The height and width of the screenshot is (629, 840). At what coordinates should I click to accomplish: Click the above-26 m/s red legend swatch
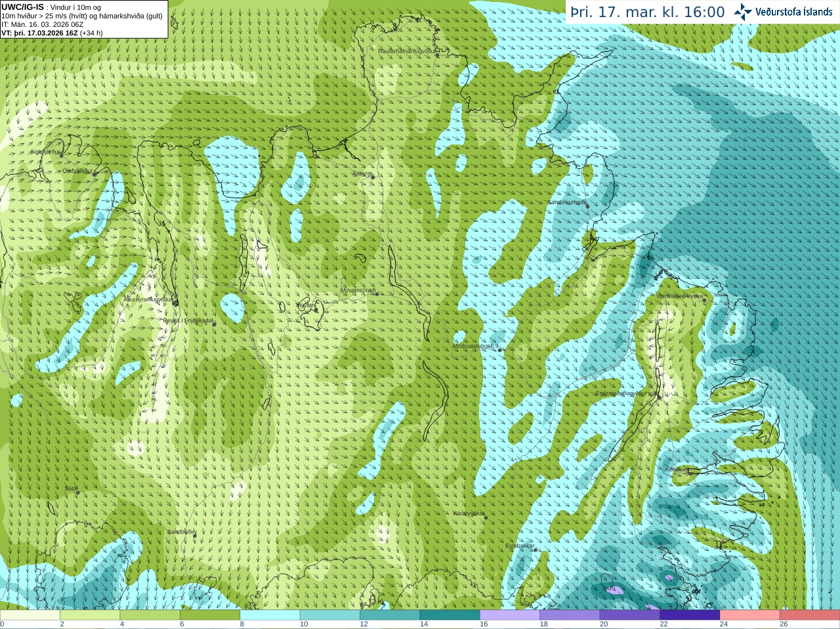[810, 615]
